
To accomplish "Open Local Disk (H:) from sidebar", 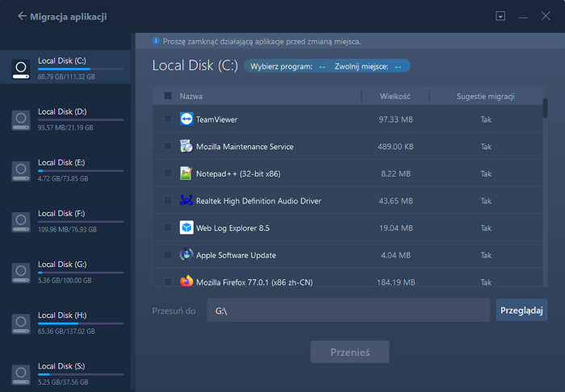I will [65, 323].
